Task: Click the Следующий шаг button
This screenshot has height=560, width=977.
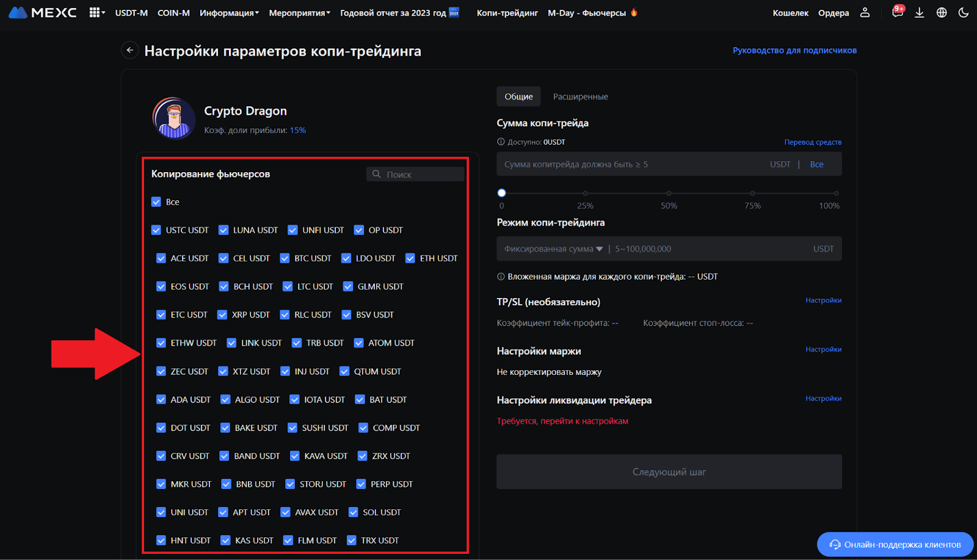Action: pos(669,472)
